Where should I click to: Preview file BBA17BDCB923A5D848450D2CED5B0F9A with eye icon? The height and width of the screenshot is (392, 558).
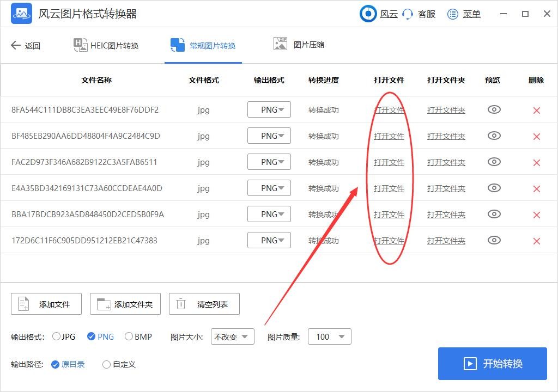494,214
